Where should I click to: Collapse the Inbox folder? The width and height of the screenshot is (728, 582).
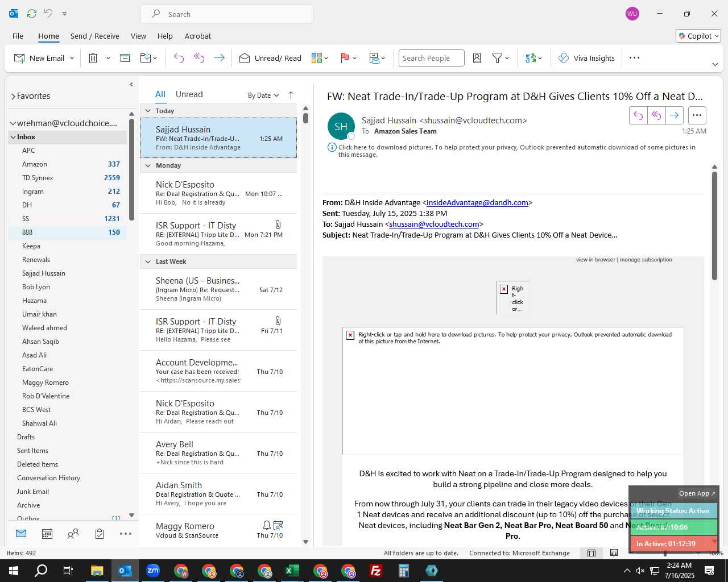[x=13, y=137]
